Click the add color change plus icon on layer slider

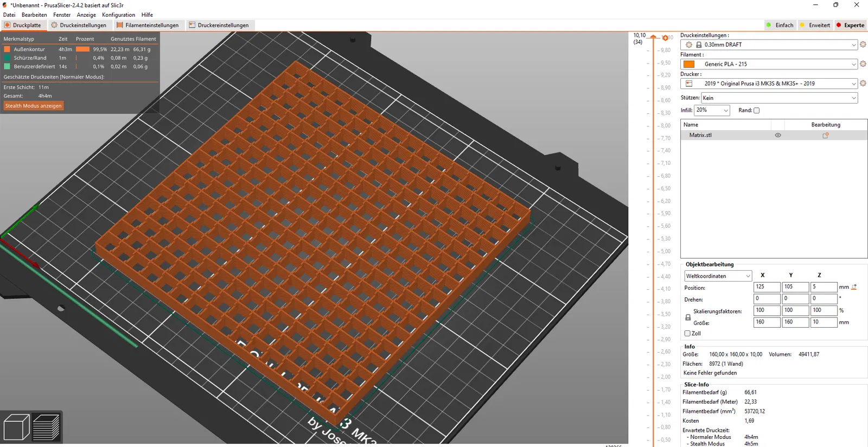pos(665,37)
